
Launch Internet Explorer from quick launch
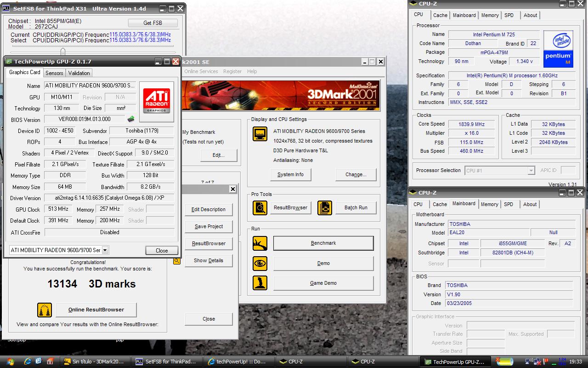click(x=27, y=362)
